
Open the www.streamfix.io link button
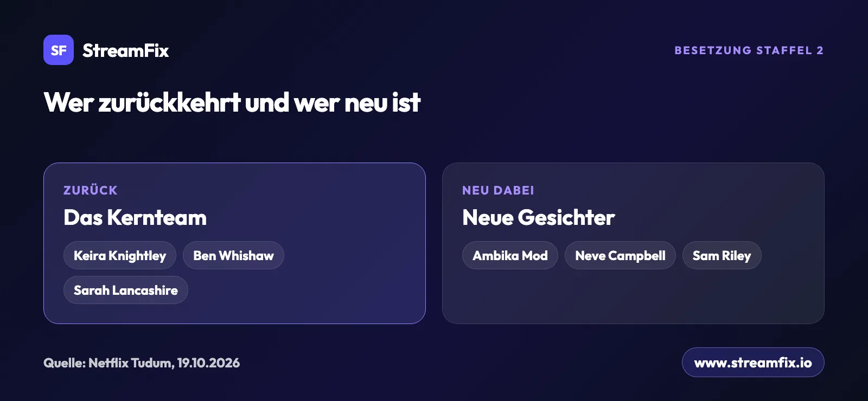click(x=753, y=362)
